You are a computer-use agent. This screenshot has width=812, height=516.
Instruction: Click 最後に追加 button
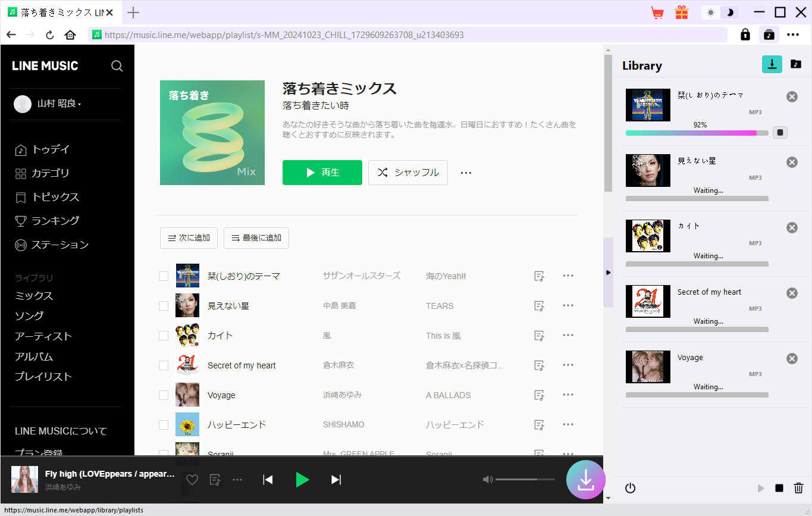click(x=256, y=238)
